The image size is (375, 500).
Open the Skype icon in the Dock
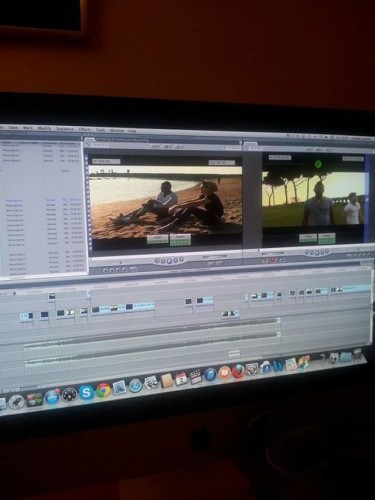click(86, 393)
